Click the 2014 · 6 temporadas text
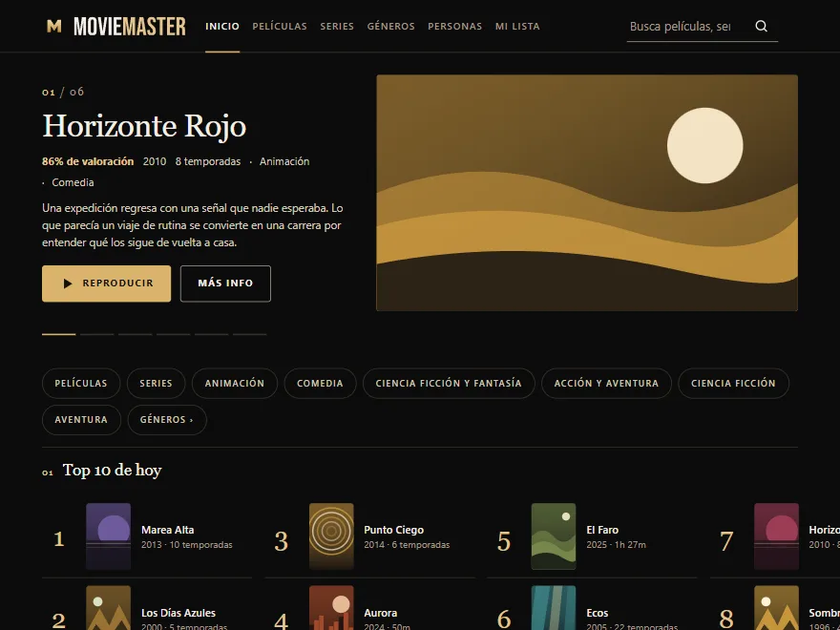The width and height of the screenshot is (840, 630). (407, 545)
